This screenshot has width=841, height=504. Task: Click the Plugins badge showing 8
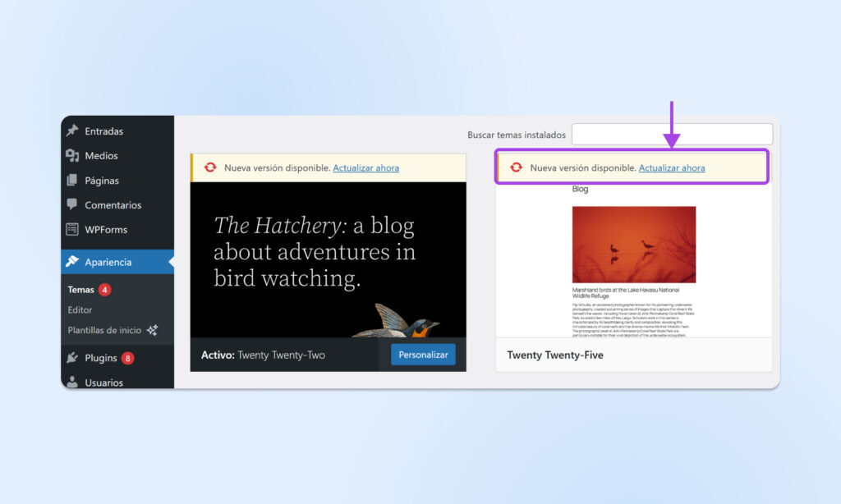(127, 358)
